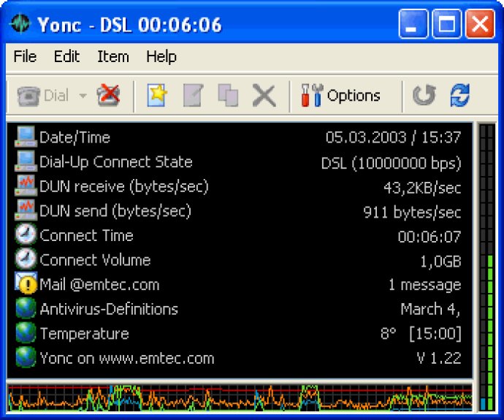This screenshot has height=420, width=504.
Task: Open the Options dialog
Action: (x=340, y=96)
